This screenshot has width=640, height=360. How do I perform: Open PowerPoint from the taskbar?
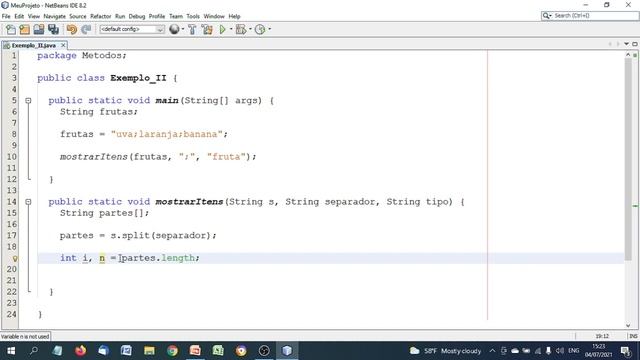tap(195, 351)
